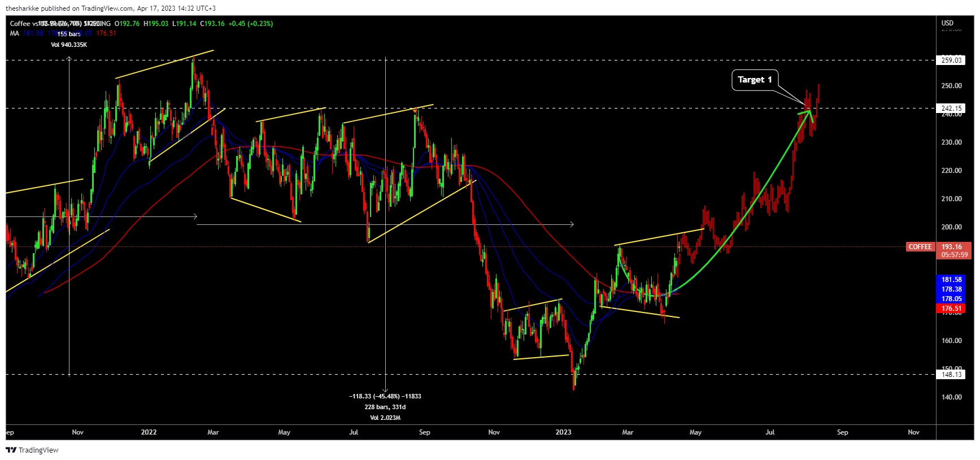Select the 259.03 price level label
This screenshot has width=980, height=460.
(951, 60)
